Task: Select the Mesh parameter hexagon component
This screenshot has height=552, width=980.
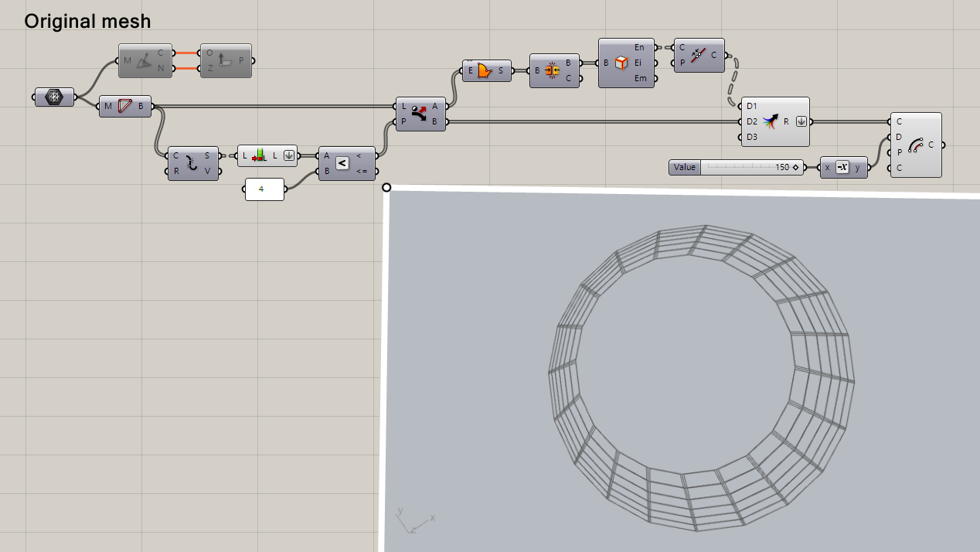Action: click(x=53, y=97)
